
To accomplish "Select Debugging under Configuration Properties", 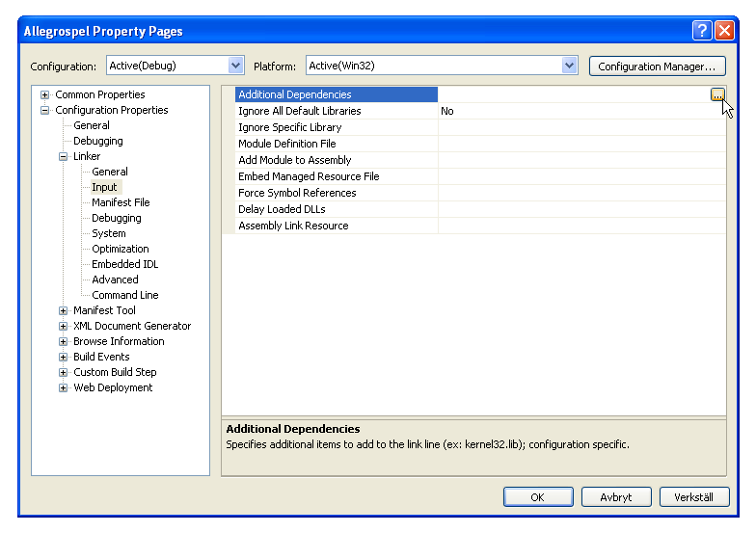I will click(x=98, y=141).
